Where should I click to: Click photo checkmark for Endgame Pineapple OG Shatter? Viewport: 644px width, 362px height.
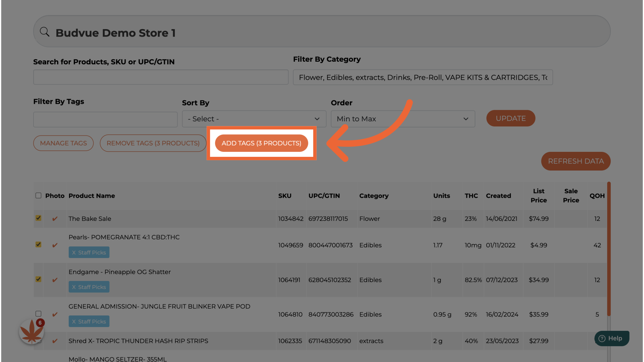tap(55, 280)
